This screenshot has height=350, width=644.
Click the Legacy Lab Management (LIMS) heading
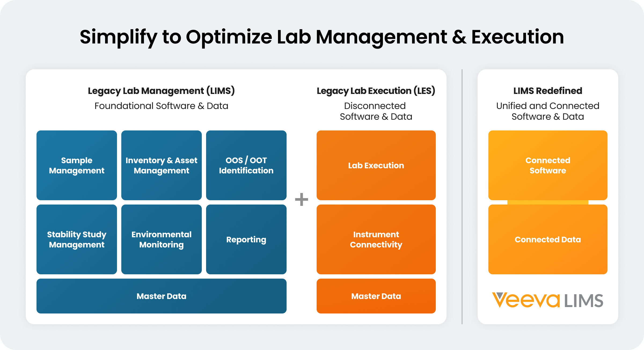[161, 91]
